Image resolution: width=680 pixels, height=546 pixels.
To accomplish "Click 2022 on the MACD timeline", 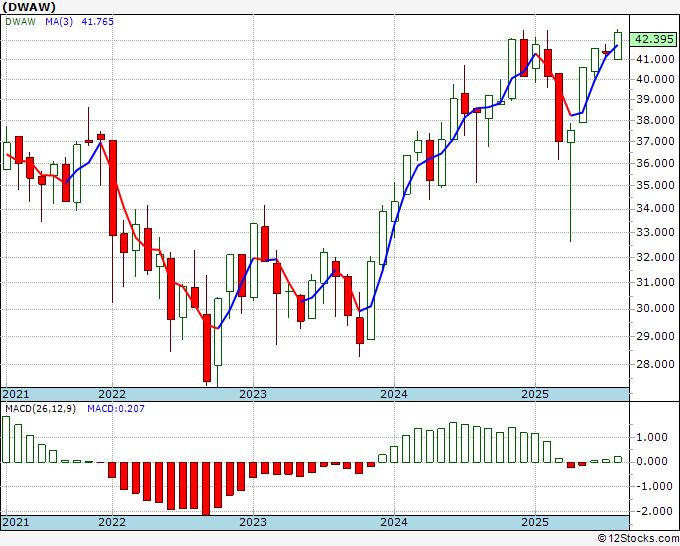I will [112, 522].
